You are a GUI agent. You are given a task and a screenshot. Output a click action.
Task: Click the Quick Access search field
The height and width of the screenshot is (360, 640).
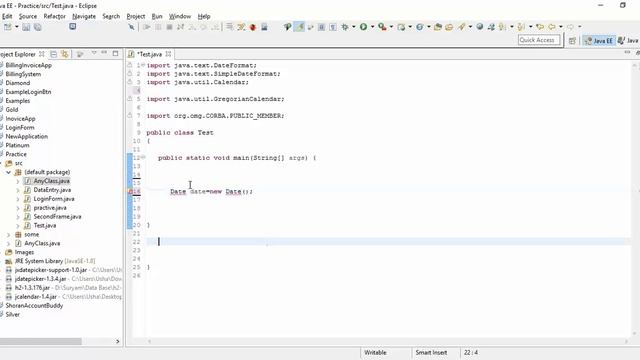(539, 40)
